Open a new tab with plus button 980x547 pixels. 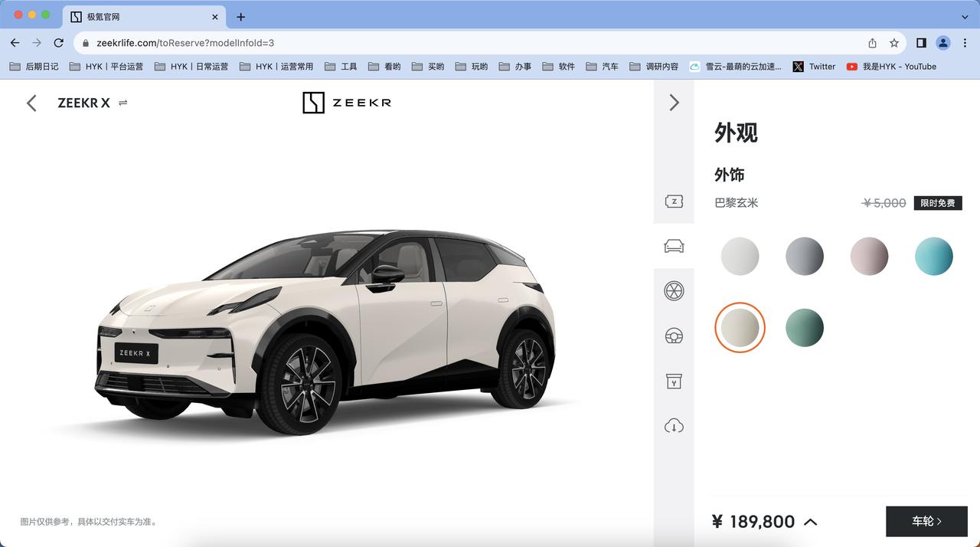(240, 17)
